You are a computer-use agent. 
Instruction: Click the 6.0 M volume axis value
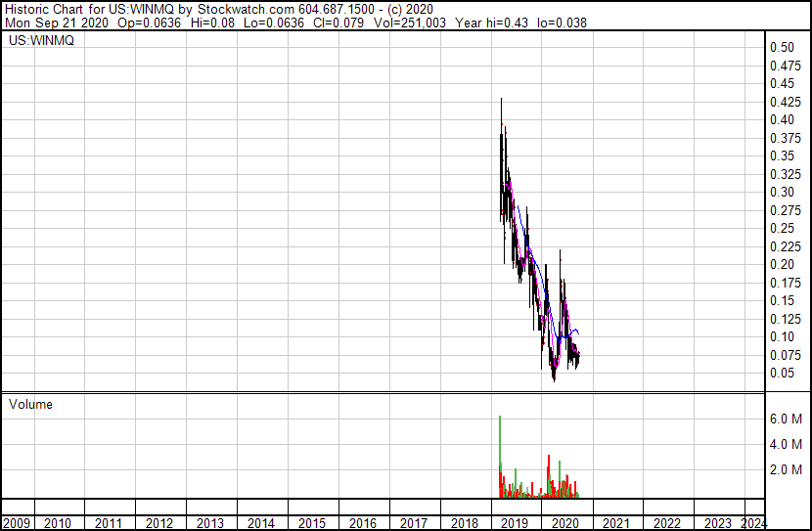(x=786, y=419)
